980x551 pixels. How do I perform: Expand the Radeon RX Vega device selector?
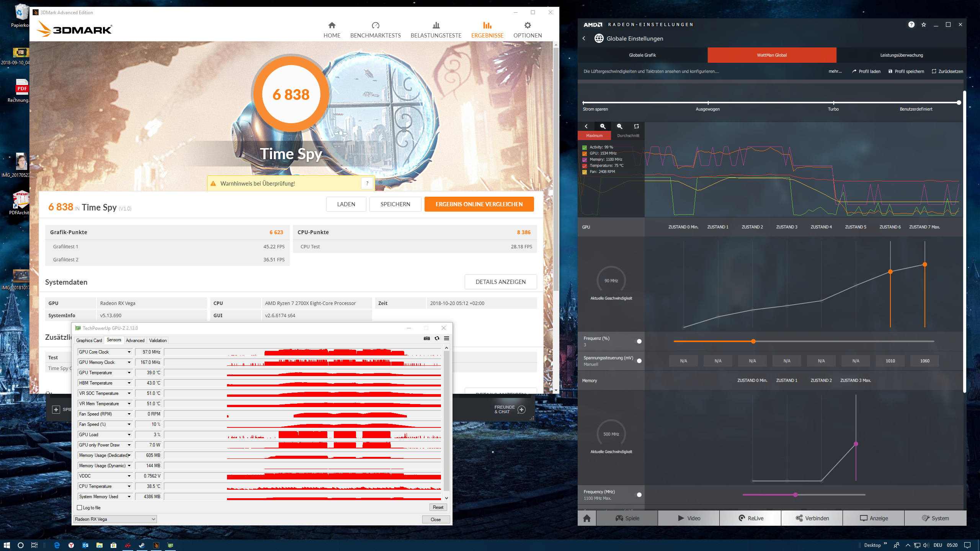coord(153,519)
